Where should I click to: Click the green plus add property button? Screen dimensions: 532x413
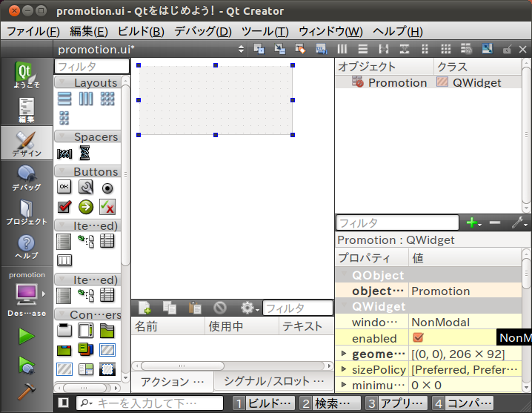coord(471,222)
